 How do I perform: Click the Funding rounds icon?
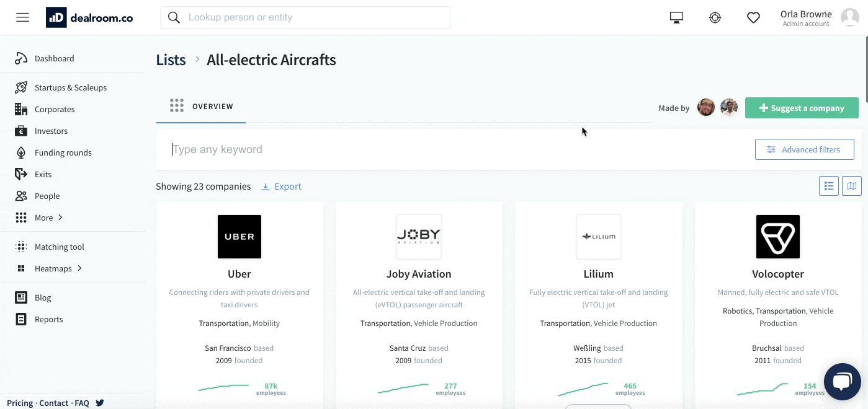pyautogui.click(x=21, y=152)
